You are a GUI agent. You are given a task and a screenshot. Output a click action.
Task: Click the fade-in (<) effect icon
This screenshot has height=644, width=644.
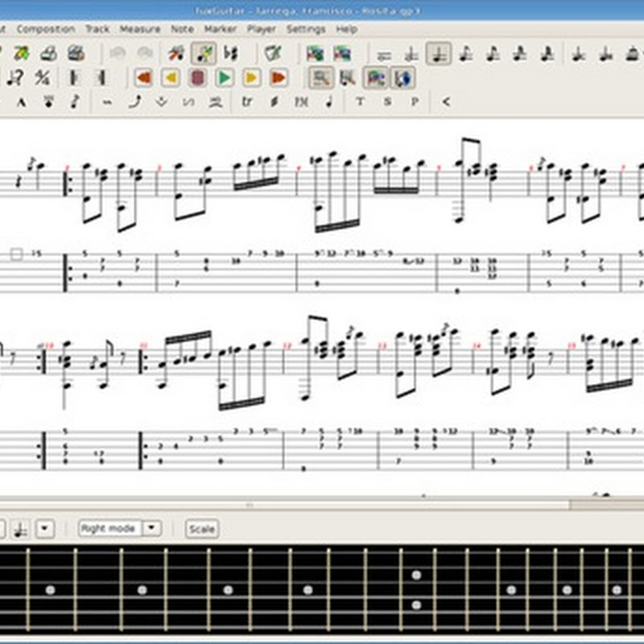tap(446, 102)
